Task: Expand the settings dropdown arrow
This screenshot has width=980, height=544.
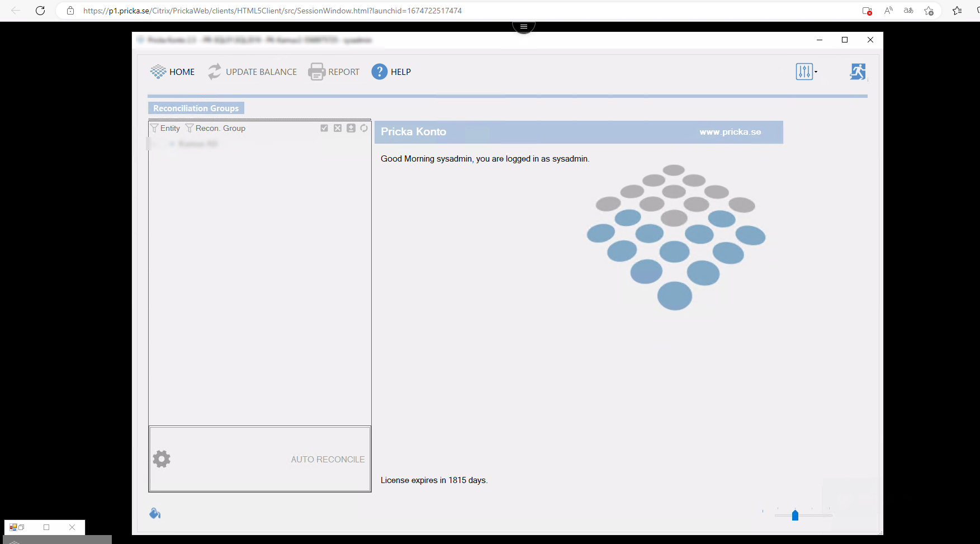Action: (816, 72)
